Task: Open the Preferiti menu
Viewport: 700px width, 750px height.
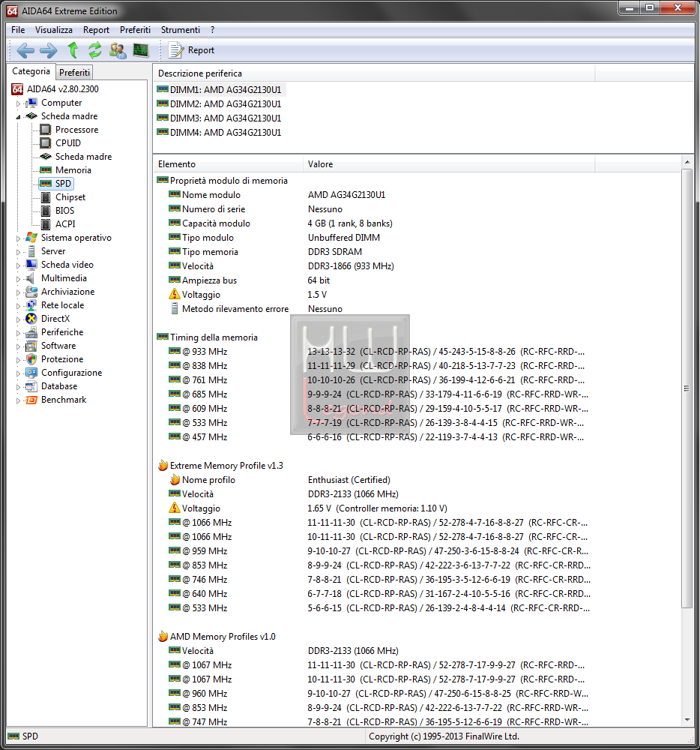Action: click(x=135, y=30)
